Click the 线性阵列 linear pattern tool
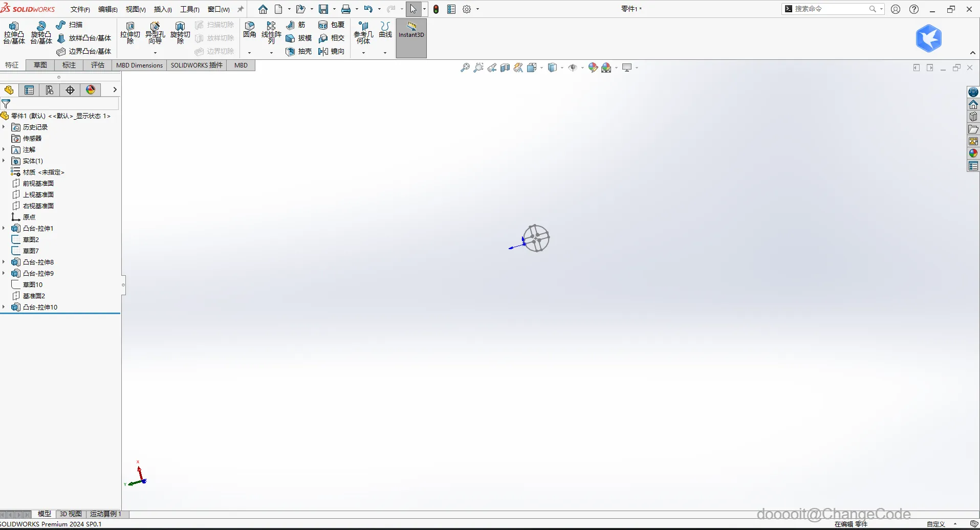 271,33
